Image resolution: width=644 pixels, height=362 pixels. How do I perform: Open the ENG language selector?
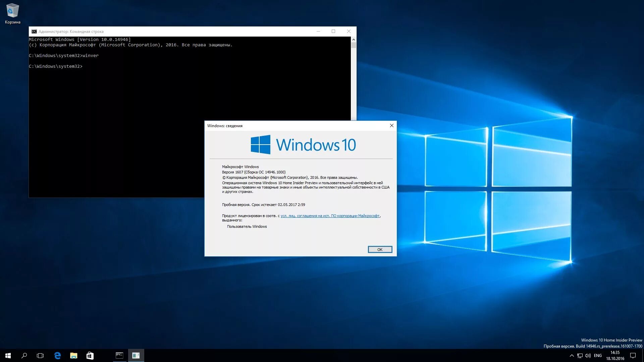598,355
